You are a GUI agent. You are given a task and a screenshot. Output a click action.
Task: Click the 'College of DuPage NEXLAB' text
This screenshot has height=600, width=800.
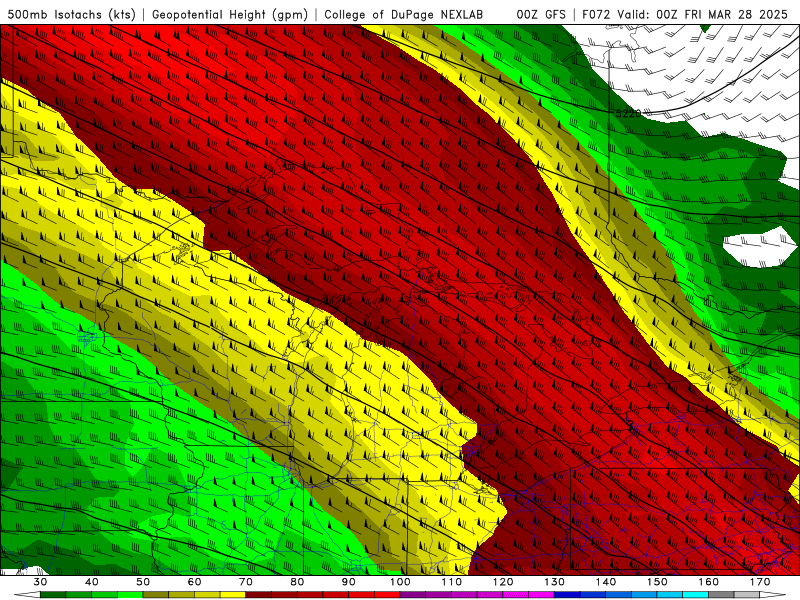(x=404, y=14)
